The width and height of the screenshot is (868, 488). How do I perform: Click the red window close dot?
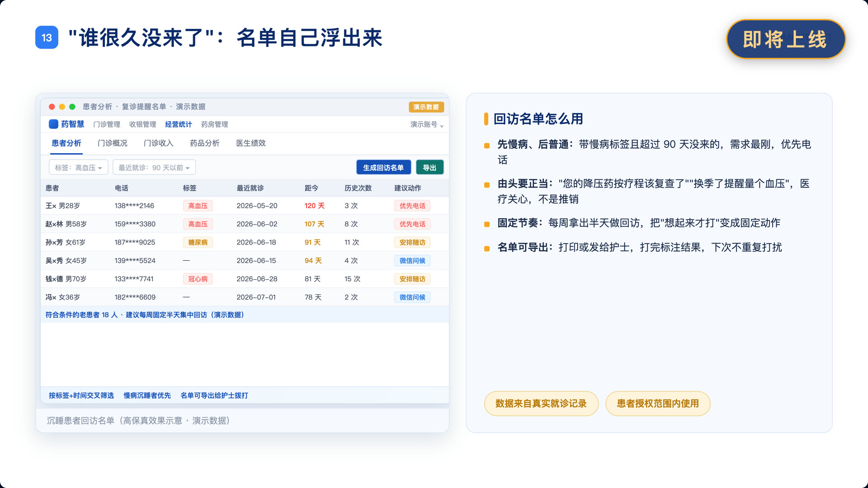point(52,107)
